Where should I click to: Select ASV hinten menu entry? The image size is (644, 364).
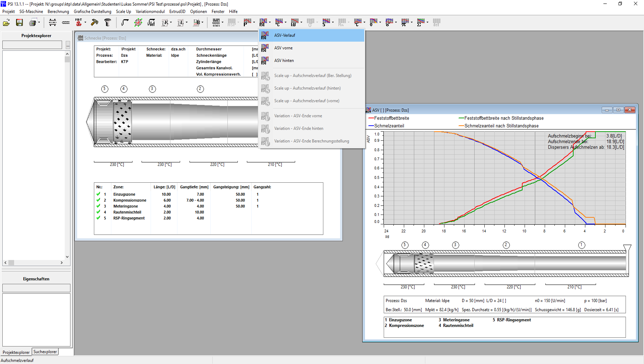coord(312,60)
